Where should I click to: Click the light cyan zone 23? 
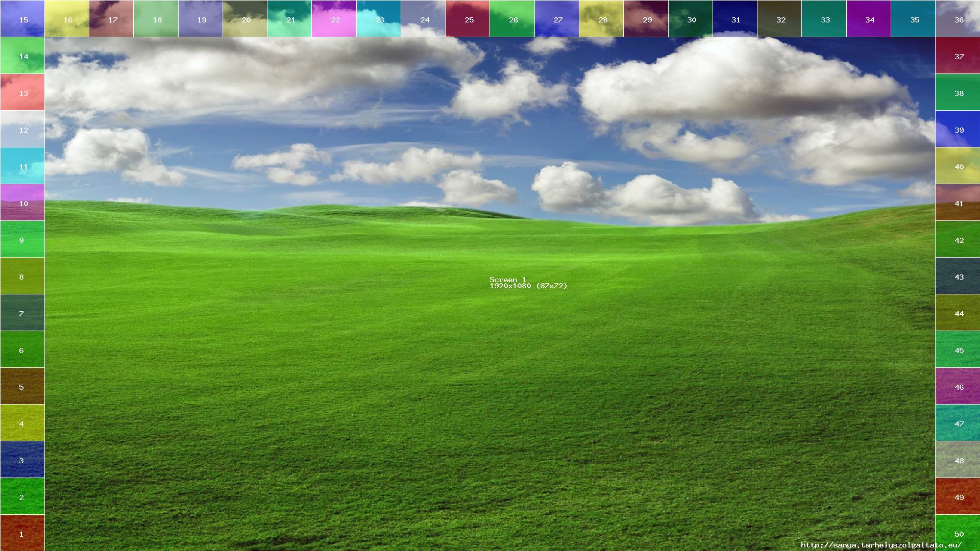[x=379, y=18]
